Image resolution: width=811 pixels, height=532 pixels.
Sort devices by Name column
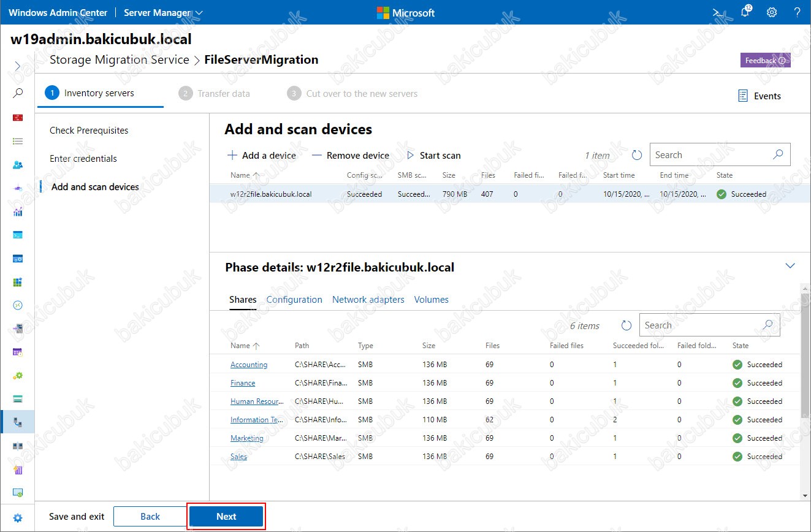coord(245,175)
